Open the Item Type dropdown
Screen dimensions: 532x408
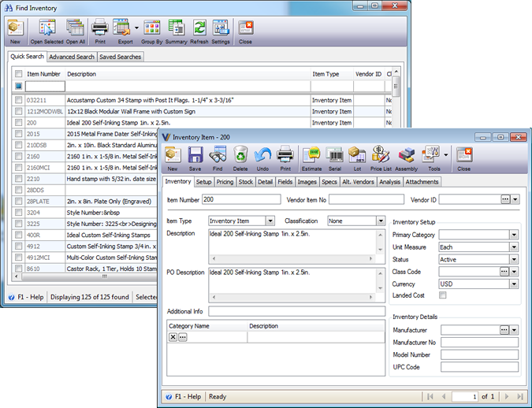pyautogui.click(x=270, y=221)
